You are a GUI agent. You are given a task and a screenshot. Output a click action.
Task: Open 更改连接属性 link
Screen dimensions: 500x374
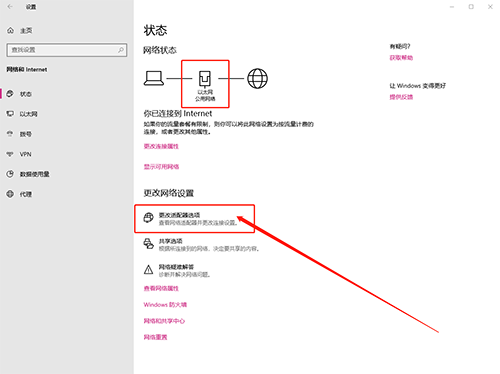pyautogui.click(x=161, y=146)
